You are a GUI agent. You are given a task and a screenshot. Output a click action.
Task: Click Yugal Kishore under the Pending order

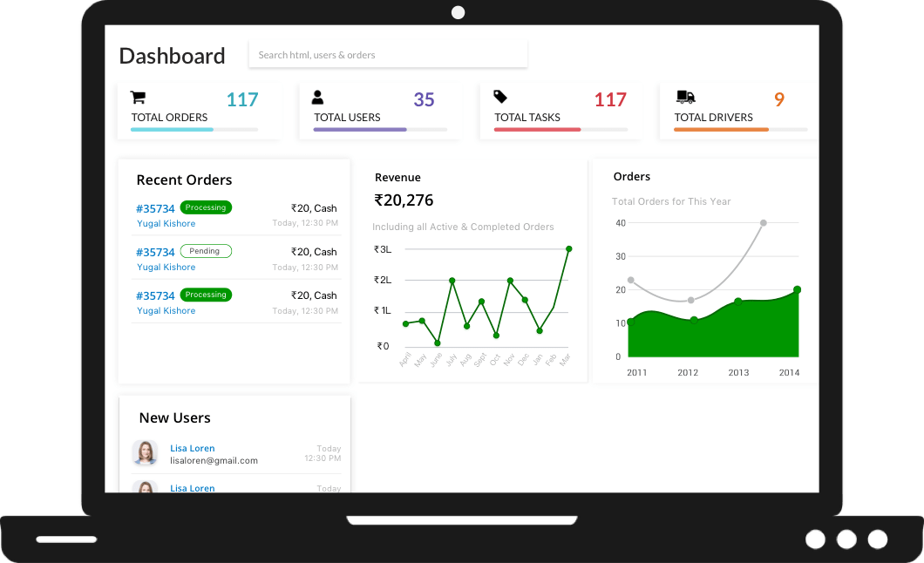tap(166, 267)
